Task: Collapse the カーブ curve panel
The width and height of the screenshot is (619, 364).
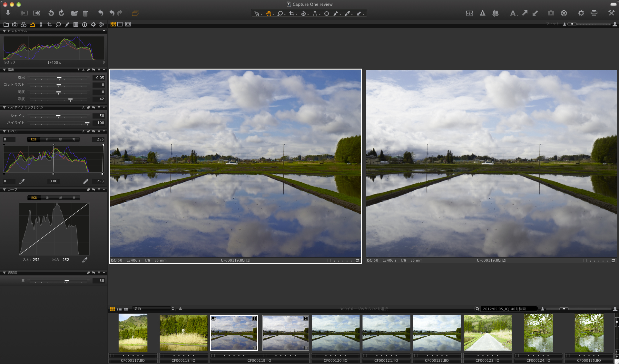Action: click(4, 190)
